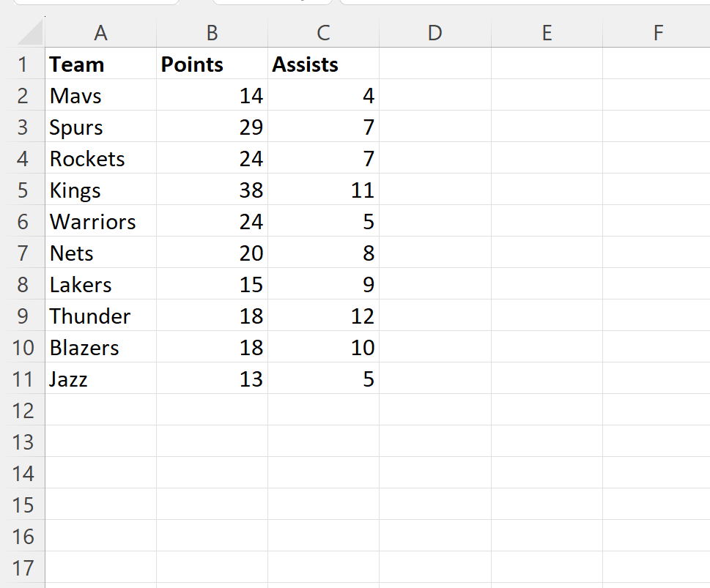This screenshot has height=588, width=710.
Task: Click the Select All corner triangle
Action: pos(29,33)
